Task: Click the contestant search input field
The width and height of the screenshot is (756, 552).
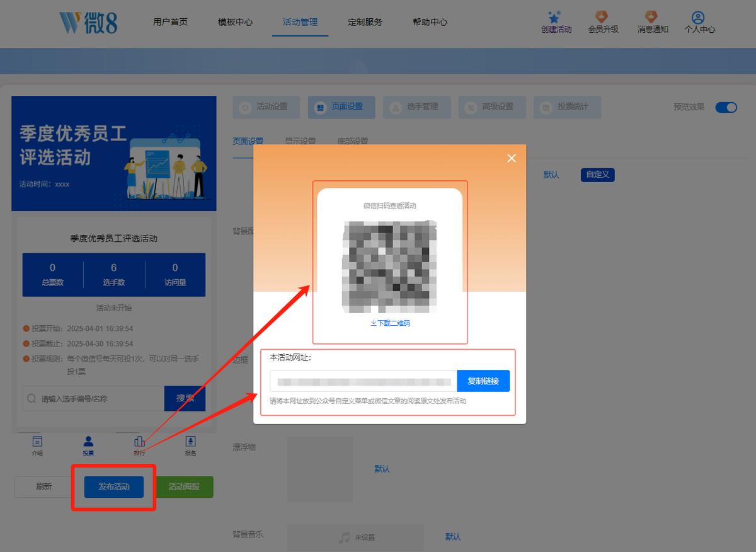Action: coord(93,398)
